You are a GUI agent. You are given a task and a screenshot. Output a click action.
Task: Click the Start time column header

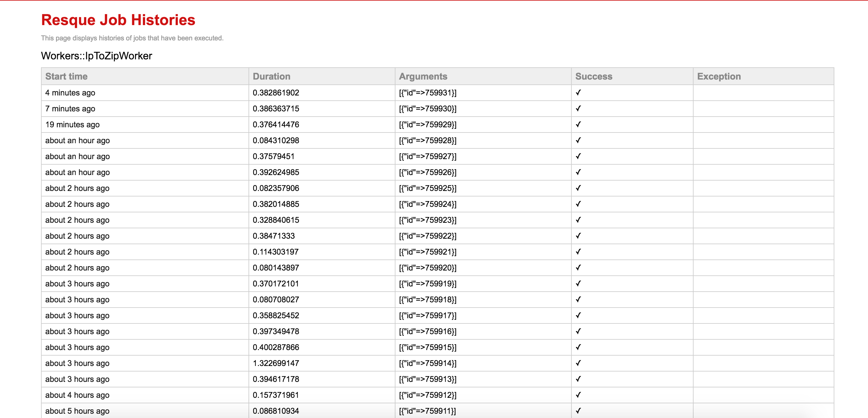(66, 77)
